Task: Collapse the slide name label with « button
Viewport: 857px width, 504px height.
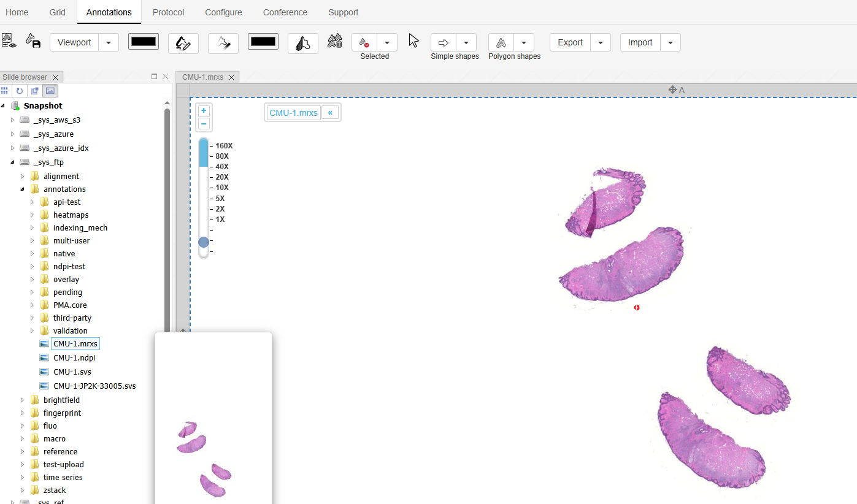Action: tap(330, 113)
